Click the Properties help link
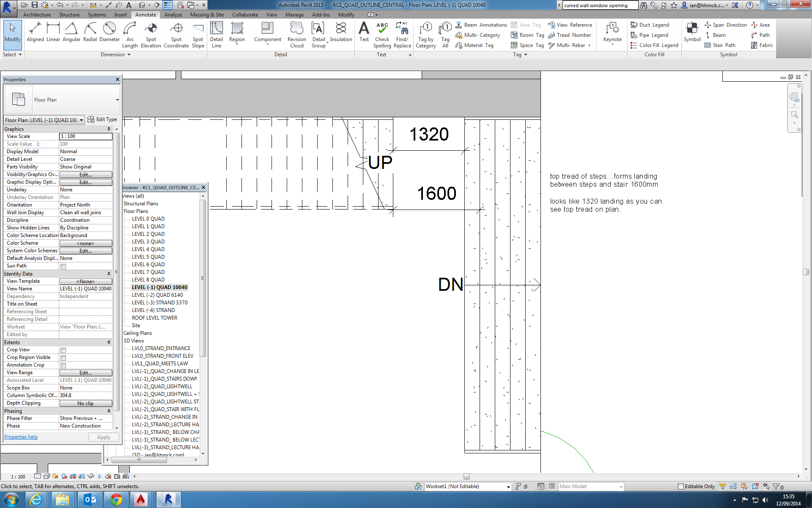Image resolution: width=812 pixels, height=508 pixels. point(21,437)
